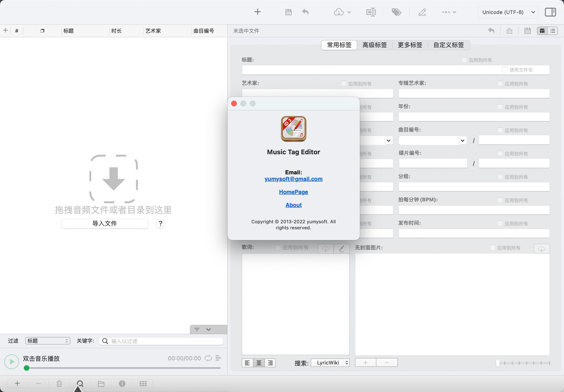Viewport: 564px width, 392px height.
Task: Click the tags icon in top toolbar
Action: pos(396,12)
